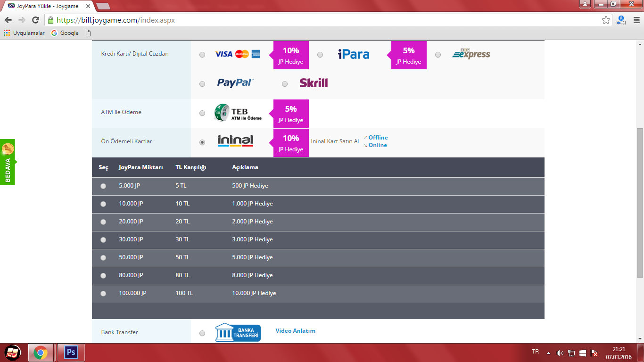Show hidden system tray icons
The image size is (644, 362).
tap(548, 353)
